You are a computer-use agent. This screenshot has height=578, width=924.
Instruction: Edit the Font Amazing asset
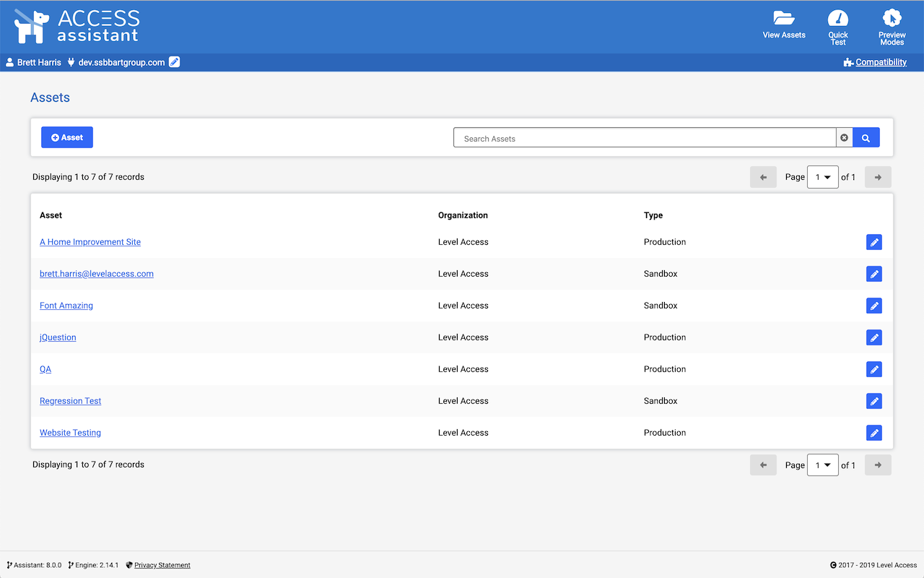tap(874, 306)
